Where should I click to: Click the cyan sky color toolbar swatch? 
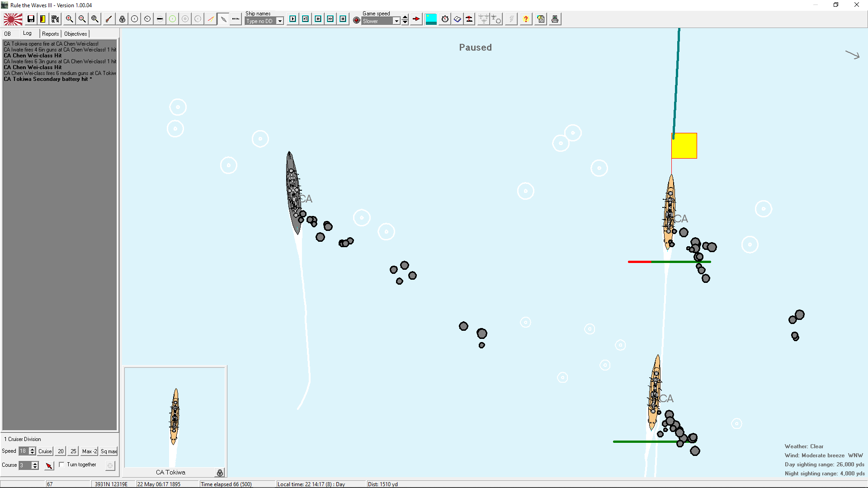click(x=431, y=19)
